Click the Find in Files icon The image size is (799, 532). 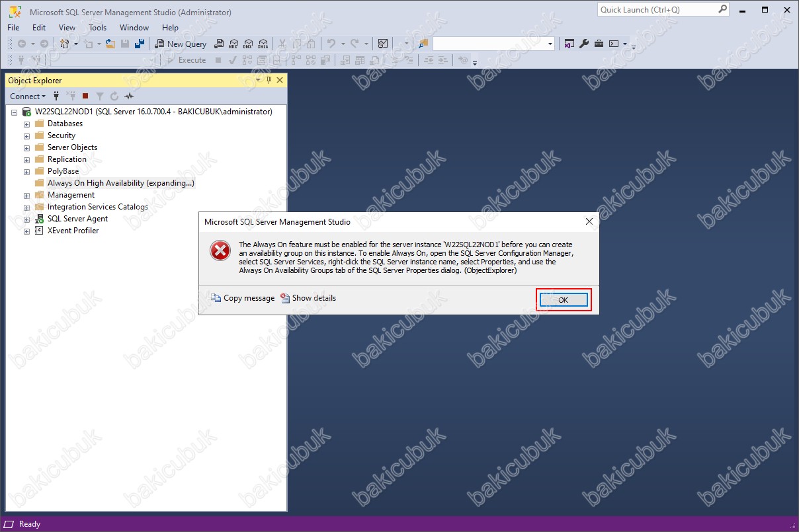click(x=423, y=44)
